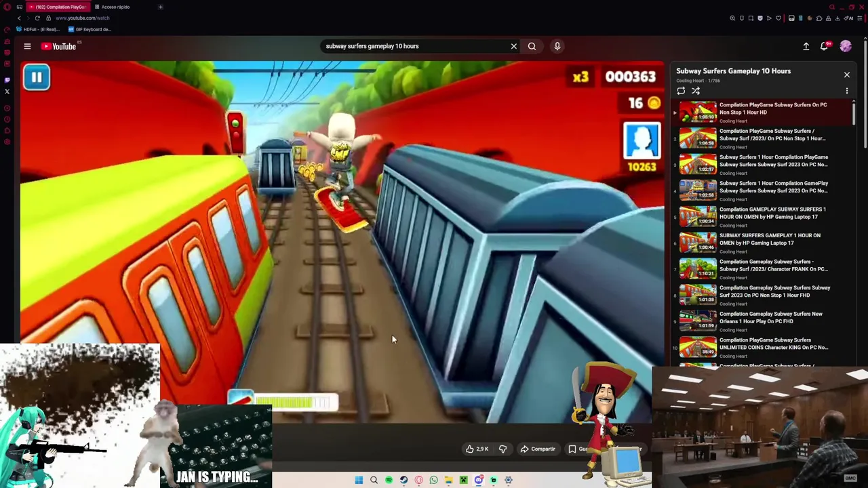868x488 pixels.
Task: Open the AI assistant toolbar button
Action: [849, 18]
